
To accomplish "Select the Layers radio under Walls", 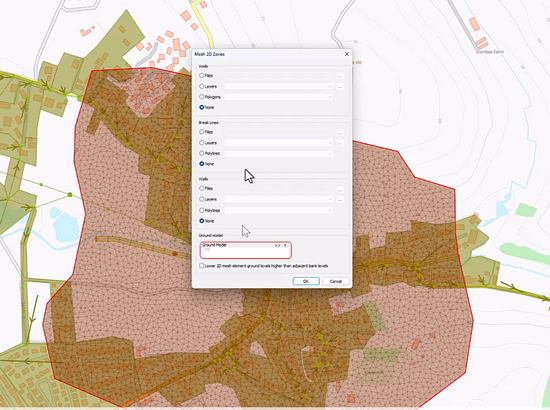I will (x=202, y=199).
